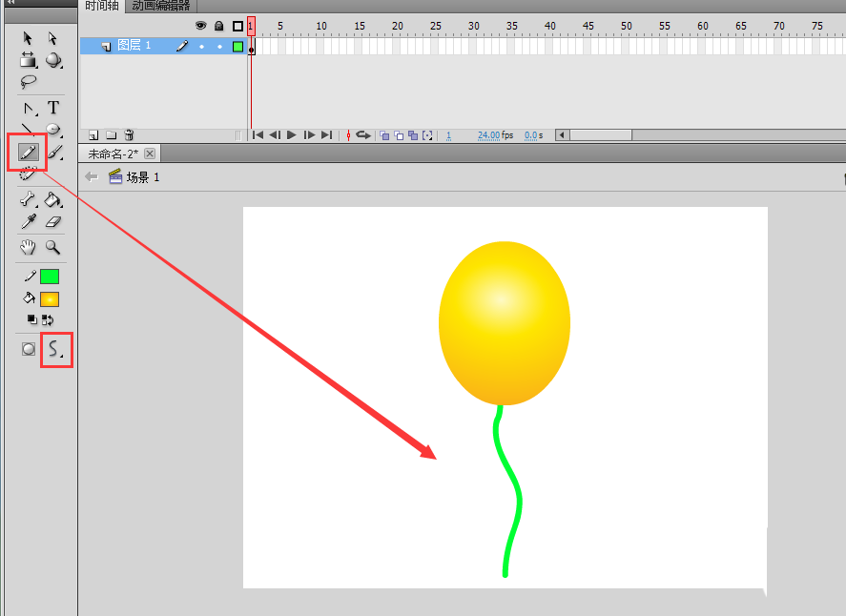This screenshot has width=846, height=616.
Task: Go to last frame
Action: point(326,134)
